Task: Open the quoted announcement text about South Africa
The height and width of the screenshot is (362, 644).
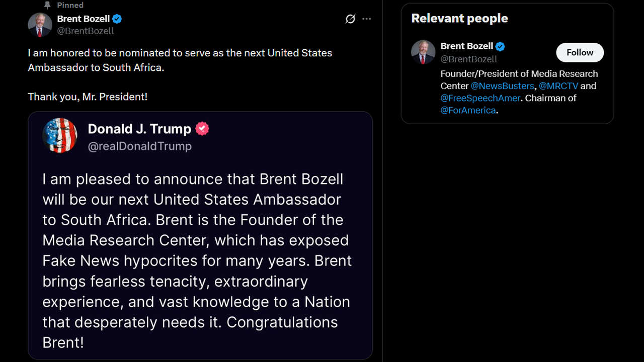Action: click(x=196, y=260)
